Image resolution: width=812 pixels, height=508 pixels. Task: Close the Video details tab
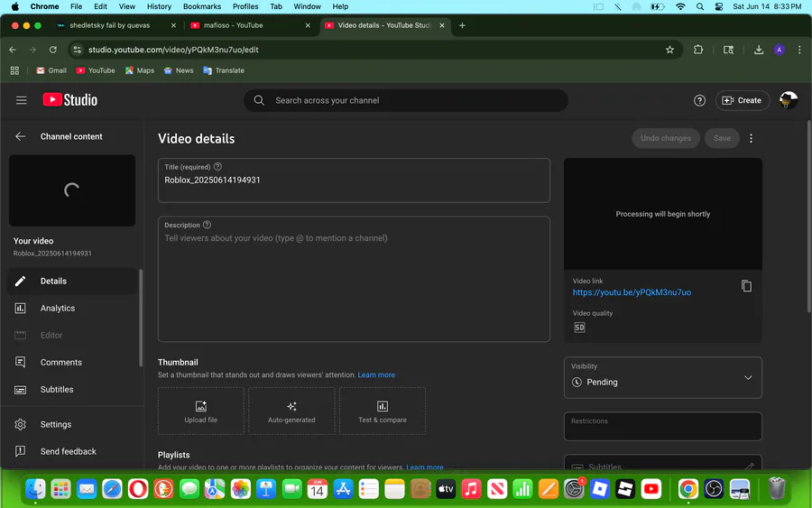pos(442,25)
